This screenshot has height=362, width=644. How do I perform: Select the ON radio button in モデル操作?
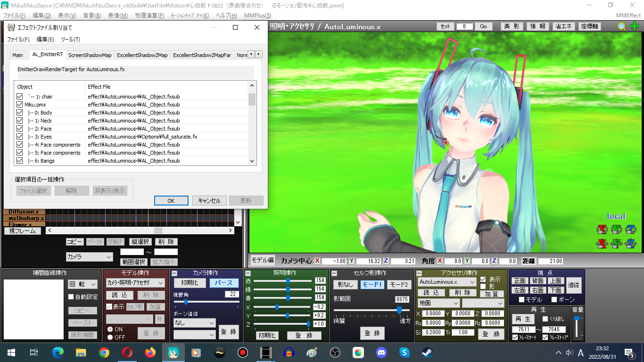(110, 329)
